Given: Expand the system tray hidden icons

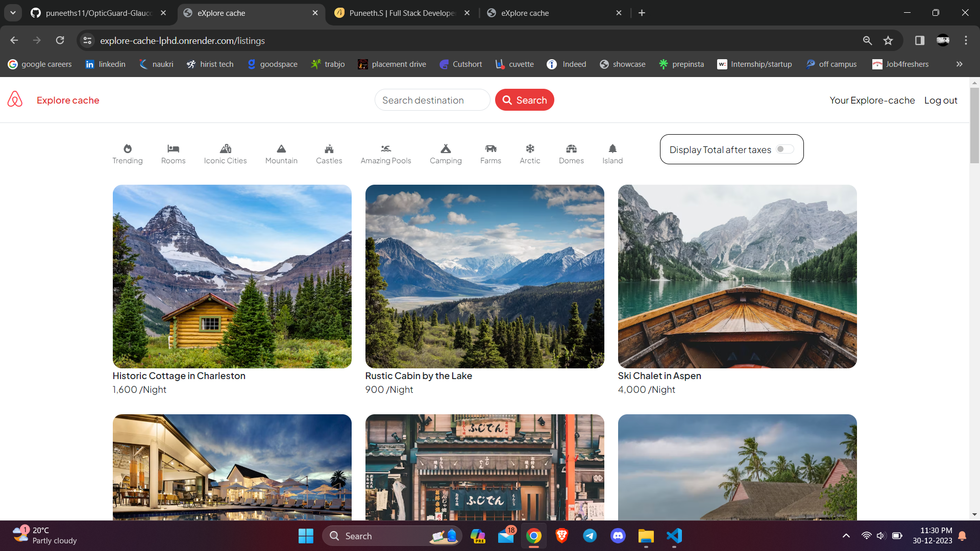Looking at the screenshot, I should click(846, 536).
